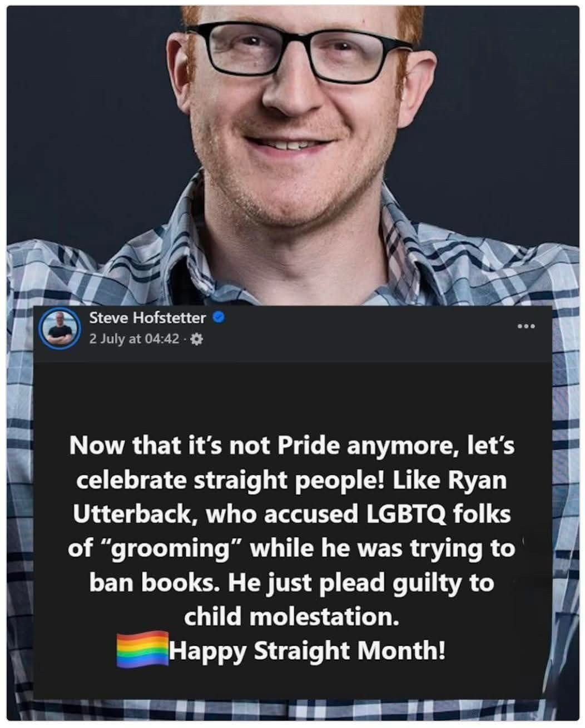
Task: Open the "2 July at 04:42" timestamp
Action: coord(134,338)
